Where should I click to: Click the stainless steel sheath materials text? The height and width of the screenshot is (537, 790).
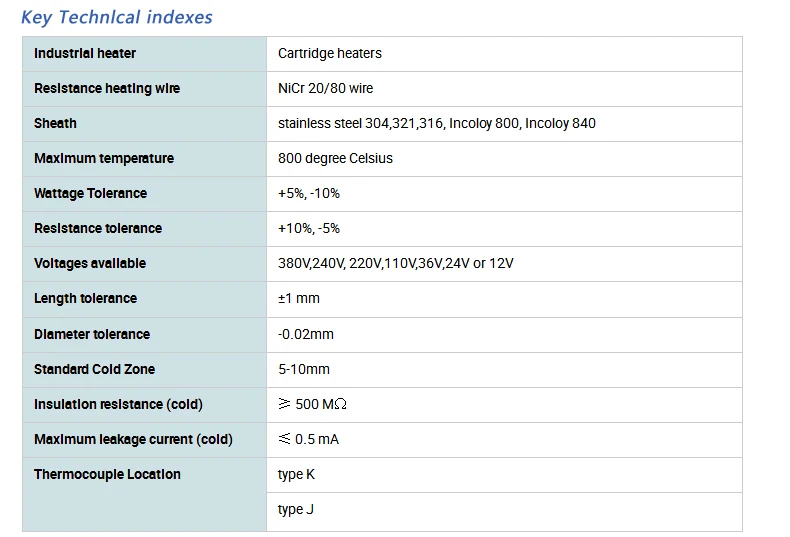point(436,123)
